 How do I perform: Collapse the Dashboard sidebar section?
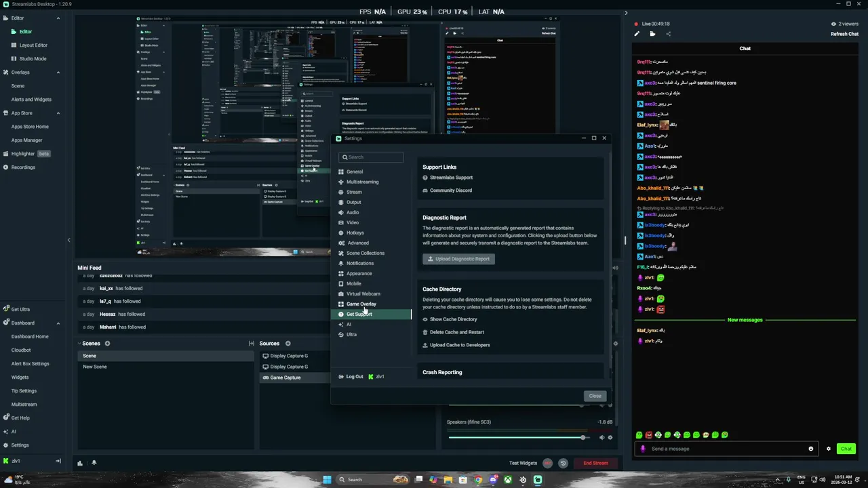[58, 323]
